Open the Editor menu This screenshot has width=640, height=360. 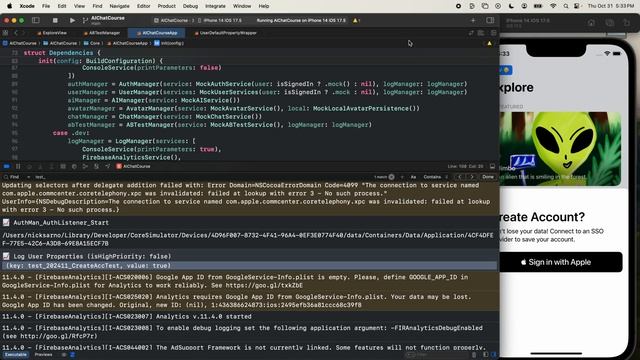coord(143,6)
